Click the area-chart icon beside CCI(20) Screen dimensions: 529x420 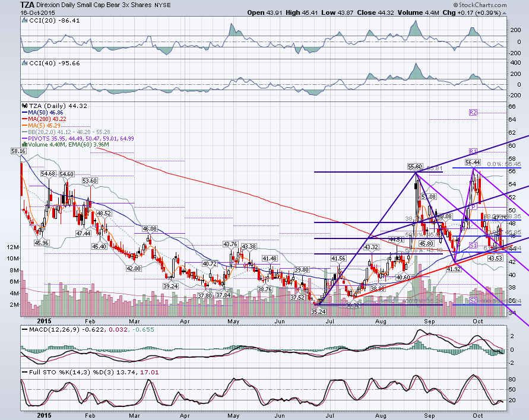24,21
